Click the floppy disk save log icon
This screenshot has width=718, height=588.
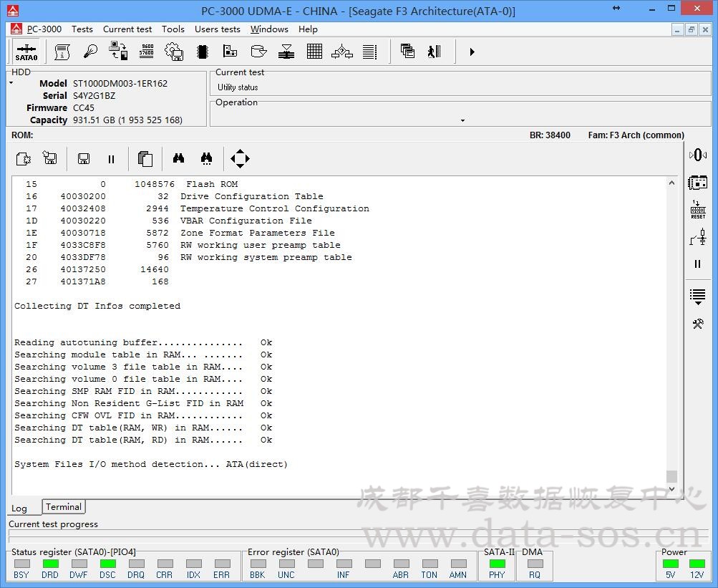tap(84, 159)
